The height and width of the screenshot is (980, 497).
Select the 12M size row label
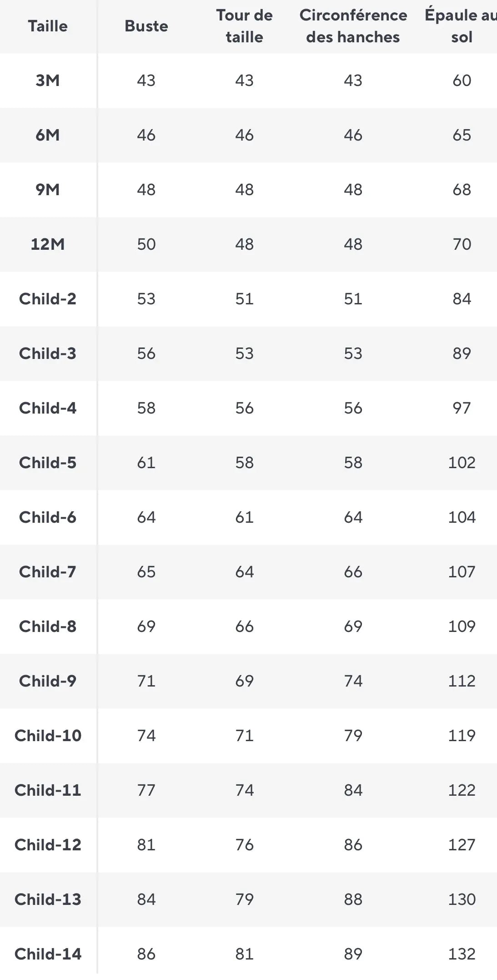[48, 244]
